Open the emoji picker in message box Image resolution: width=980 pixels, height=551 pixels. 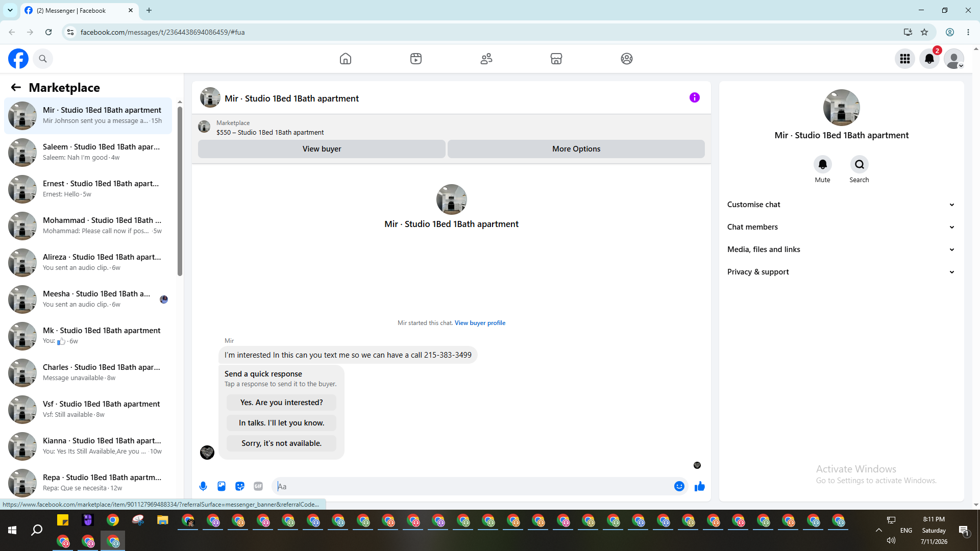[x=679, y=486]
